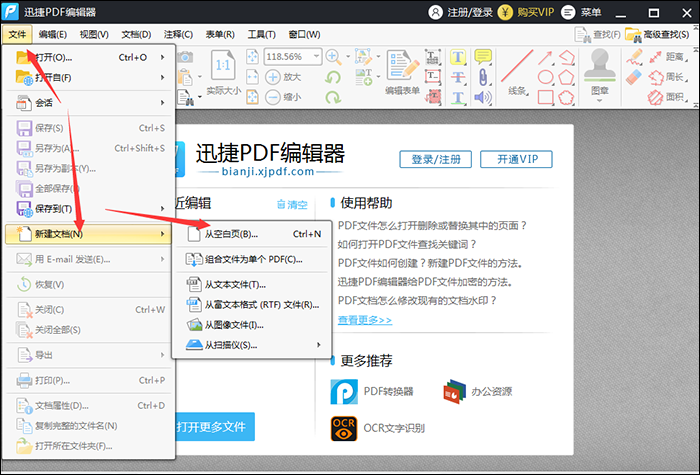This screenshot has width=700, height=475.
Task: Choose 组合文件为单个 PDF(C) option
Action: pyautogui.click(x=252, y=259)
